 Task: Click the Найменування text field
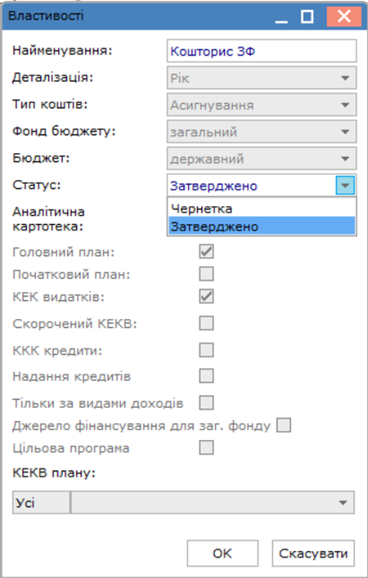(x=261, y=51)
